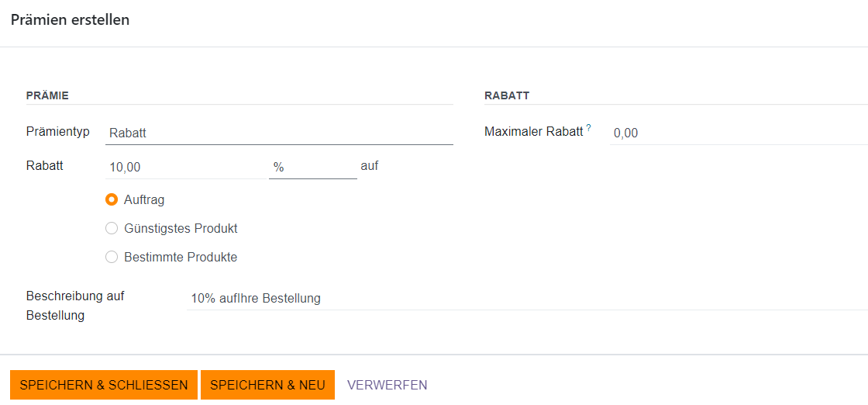Click the PRÄMIE section heading
The image size is (868, 405).
tap(47, 95)
